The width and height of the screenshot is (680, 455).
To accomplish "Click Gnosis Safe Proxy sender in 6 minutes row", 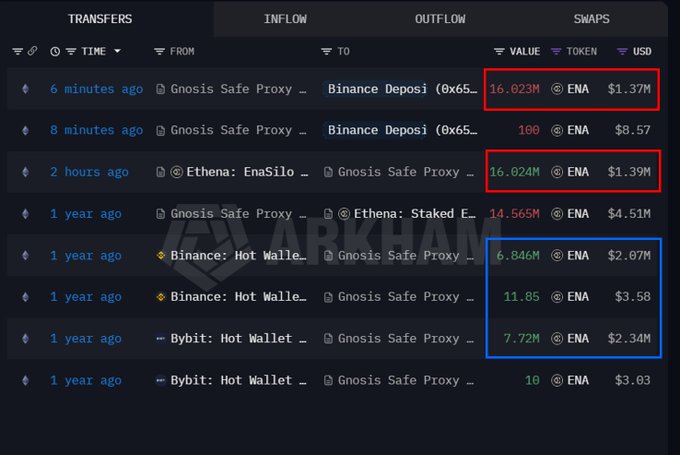I will (x=238, y=89).
